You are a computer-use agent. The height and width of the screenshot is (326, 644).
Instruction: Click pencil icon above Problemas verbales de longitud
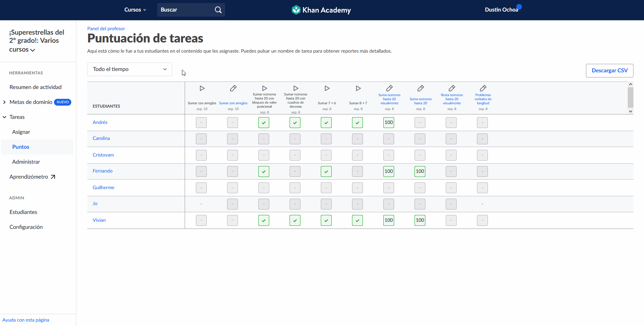coord(483,88)
